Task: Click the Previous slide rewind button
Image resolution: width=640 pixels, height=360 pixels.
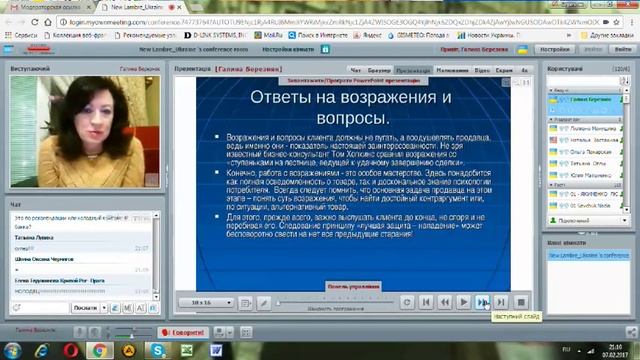Action: (x=444, y=302)
